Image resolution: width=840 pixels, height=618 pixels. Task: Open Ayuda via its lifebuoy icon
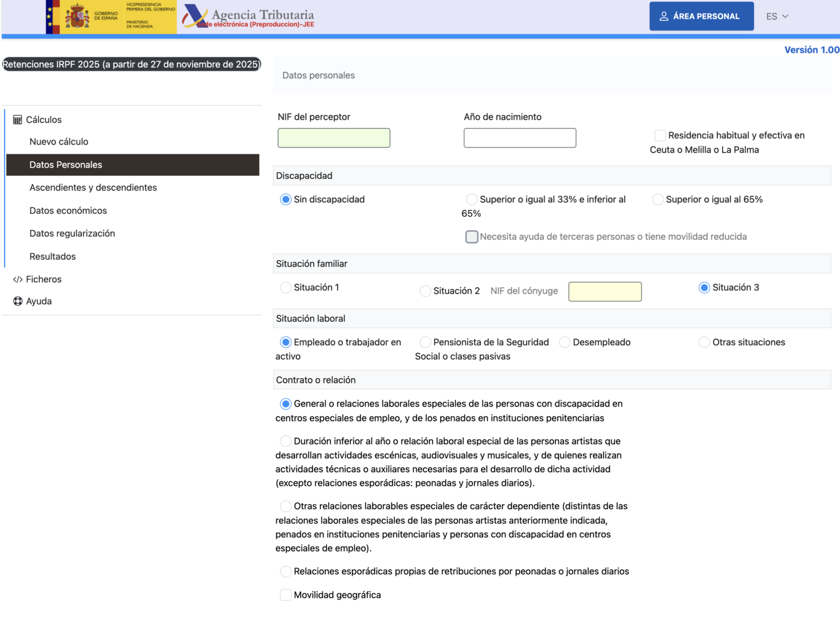point(17,301)
